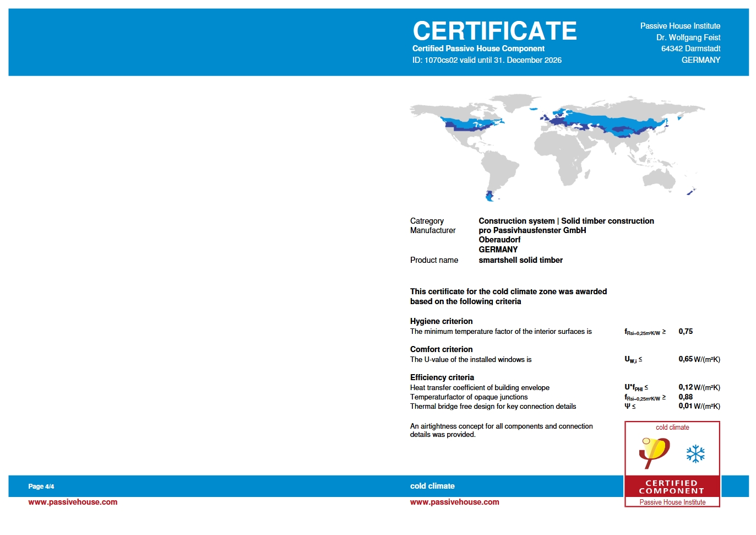Select the "Efficiency criteria" heading
Screen dimensions: 756x535
coord(442,377)
